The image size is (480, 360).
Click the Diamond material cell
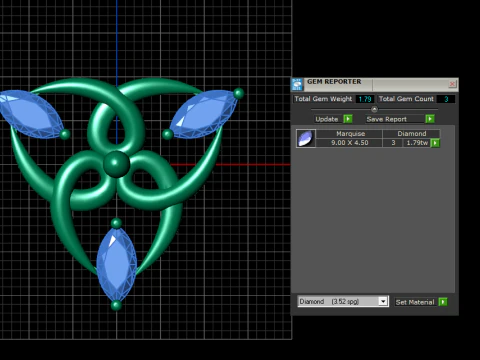412,134
